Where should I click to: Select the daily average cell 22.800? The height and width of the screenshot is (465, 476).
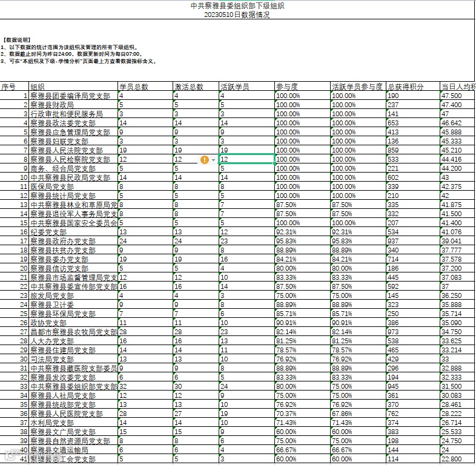point(457,459)
